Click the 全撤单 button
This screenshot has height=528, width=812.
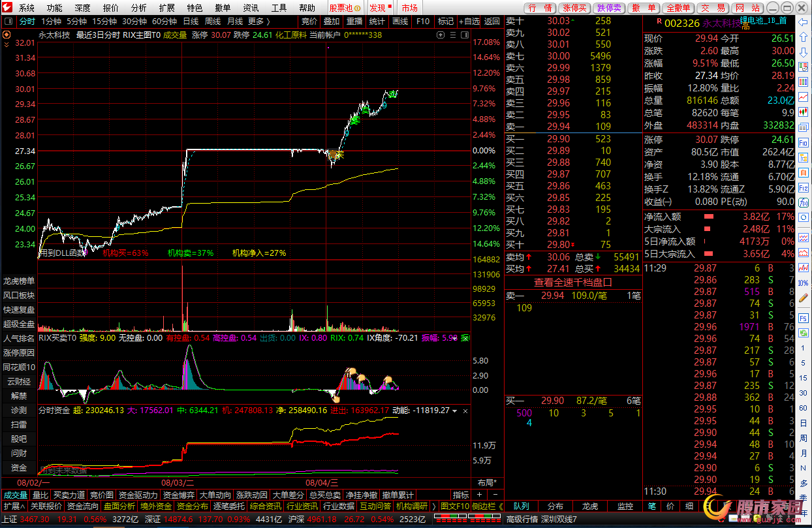[x=679, y=8]
